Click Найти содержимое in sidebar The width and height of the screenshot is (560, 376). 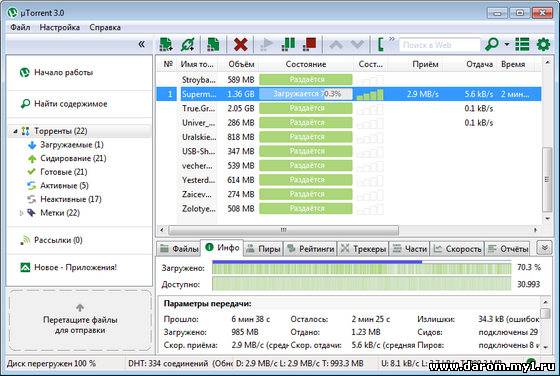(x=71, y=104)
